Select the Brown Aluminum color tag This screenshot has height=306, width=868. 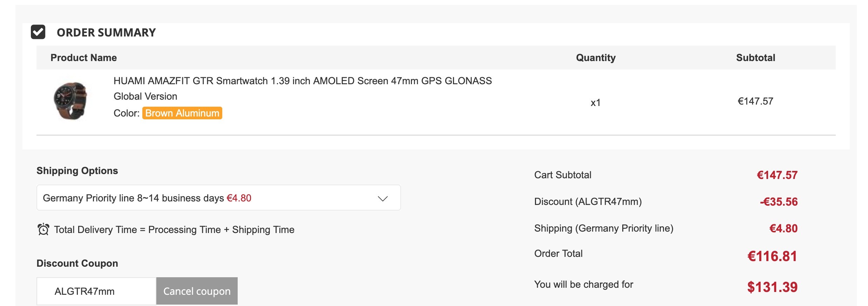tap(182, 113)
